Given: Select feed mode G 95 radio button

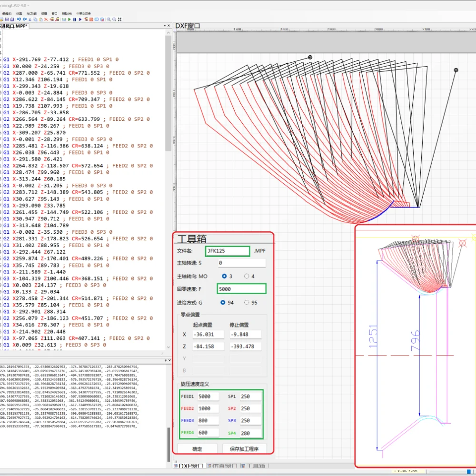Looking at the screenshot, I should tap(247, 302).
